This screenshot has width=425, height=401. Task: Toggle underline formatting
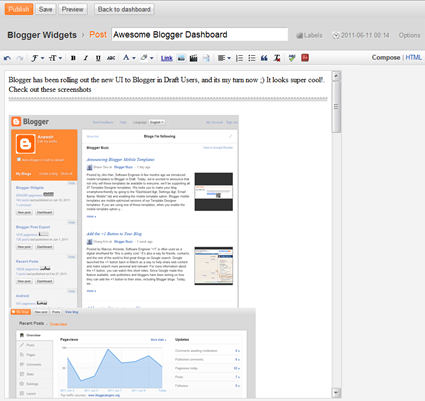click(x=98, y=58)
